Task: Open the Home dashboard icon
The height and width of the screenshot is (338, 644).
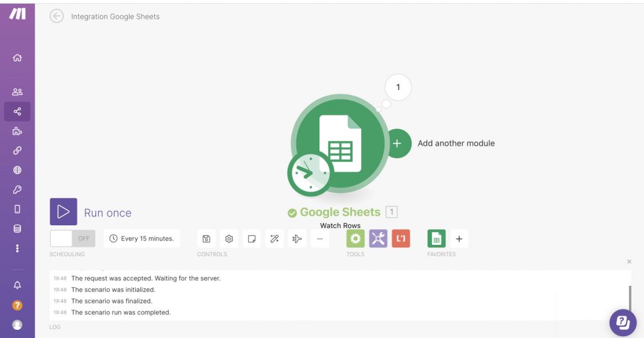Action: [x=17, y=57]
